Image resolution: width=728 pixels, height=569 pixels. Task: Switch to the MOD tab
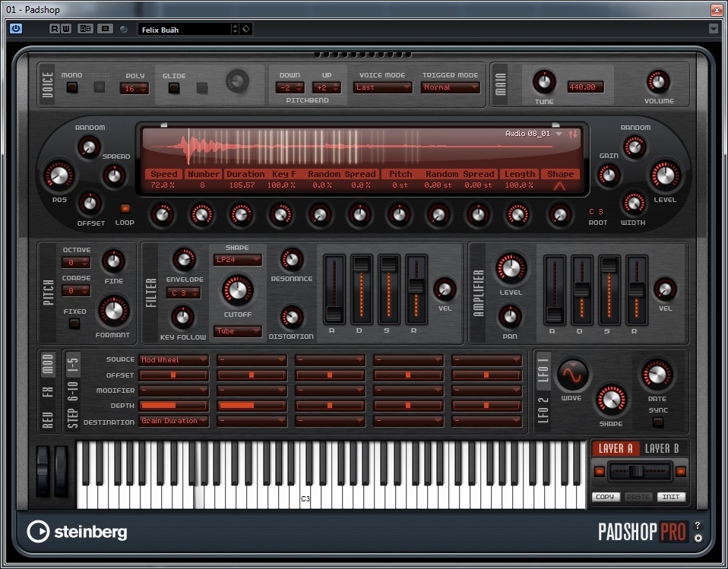tap(49, 363)
